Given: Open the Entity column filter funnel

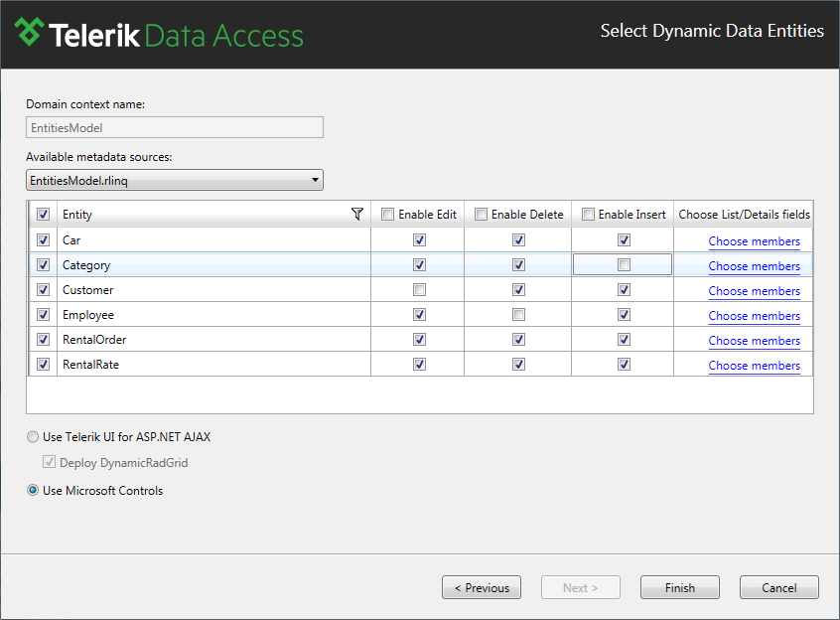Looking at the screenshot, I should point(357,215).
